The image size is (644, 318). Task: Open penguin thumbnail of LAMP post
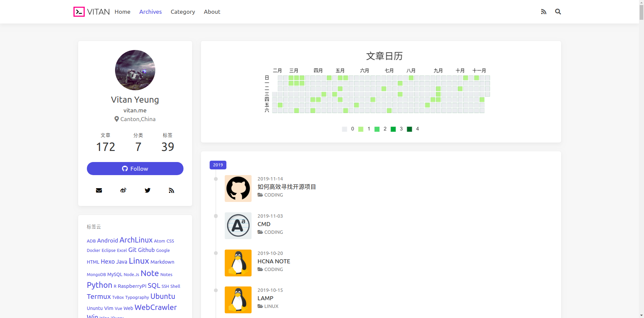point(238,300)
